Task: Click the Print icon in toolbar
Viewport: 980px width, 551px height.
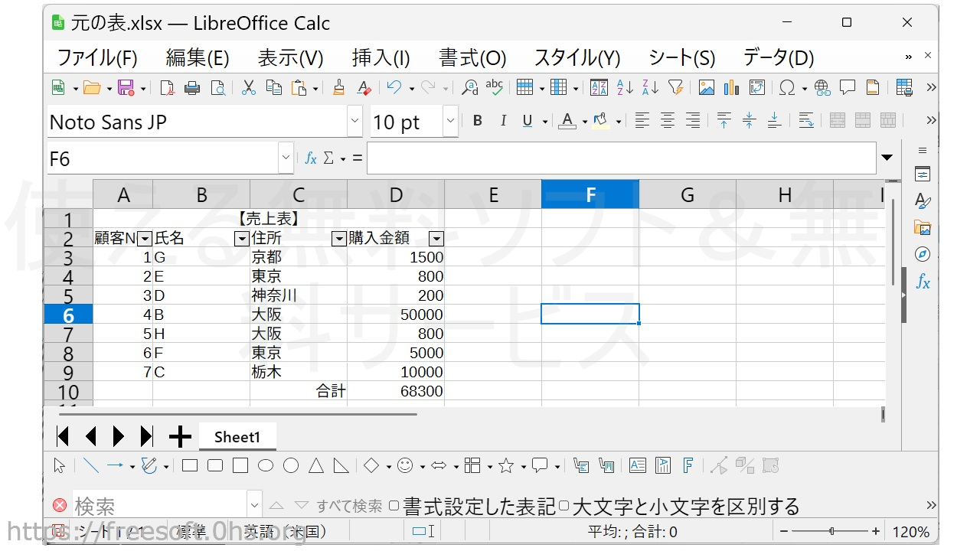Action: click(x=192, y=88)
